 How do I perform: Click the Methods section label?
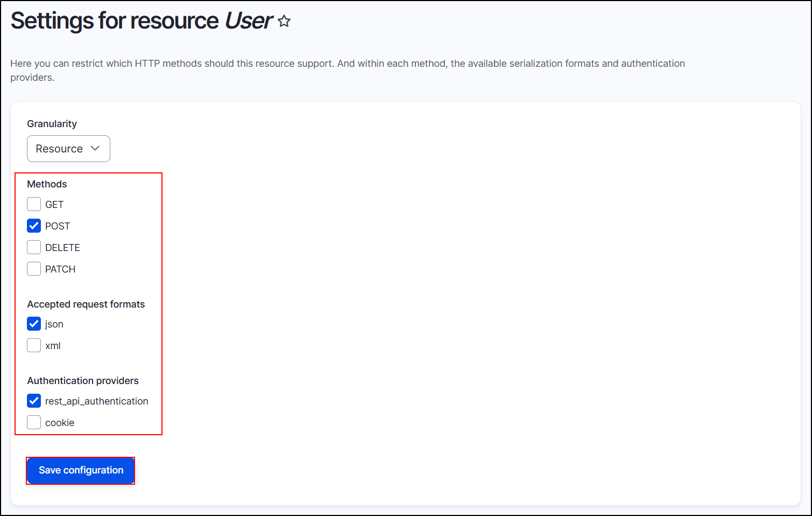pyautogui.click(x=47, y=184)
